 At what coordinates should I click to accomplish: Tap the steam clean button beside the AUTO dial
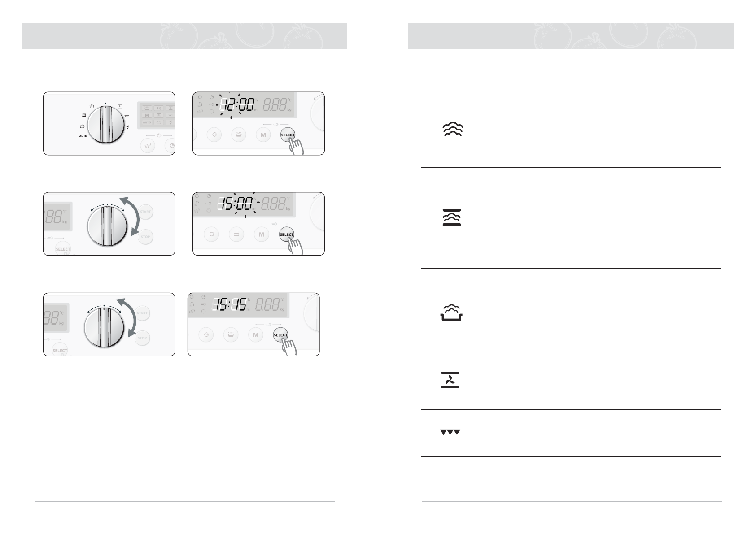[147, 146]
